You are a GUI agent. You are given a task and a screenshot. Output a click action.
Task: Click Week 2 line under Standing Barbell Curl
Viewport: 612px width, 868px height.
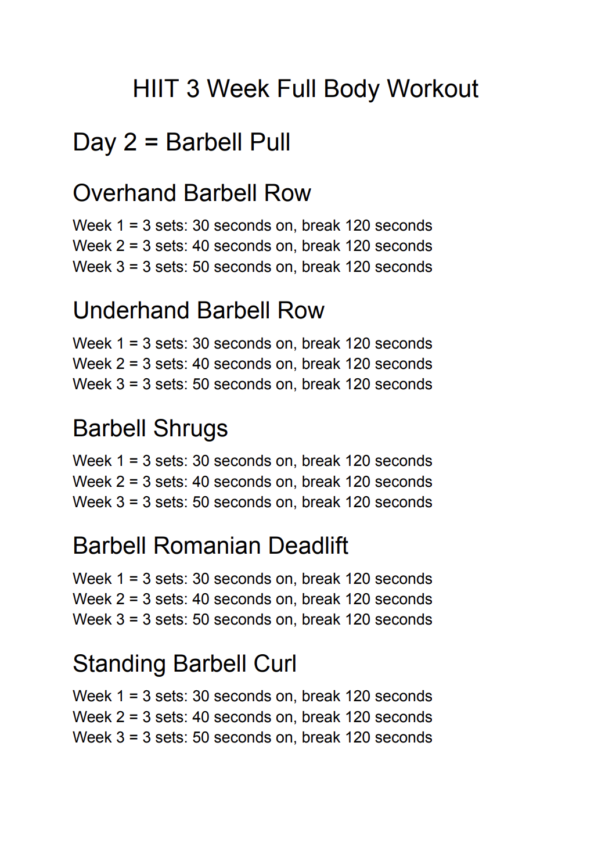point(252,717)
